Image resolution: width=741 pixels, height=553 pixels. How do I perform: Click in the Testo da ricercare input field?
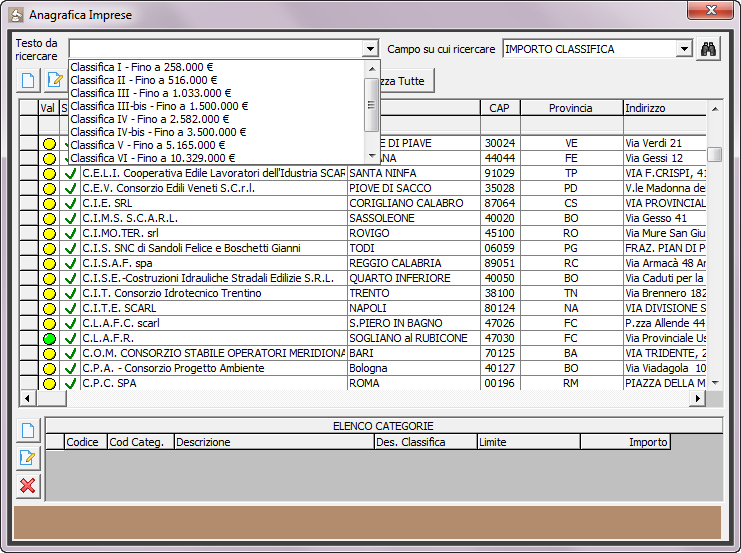click(x=216, y=49)
